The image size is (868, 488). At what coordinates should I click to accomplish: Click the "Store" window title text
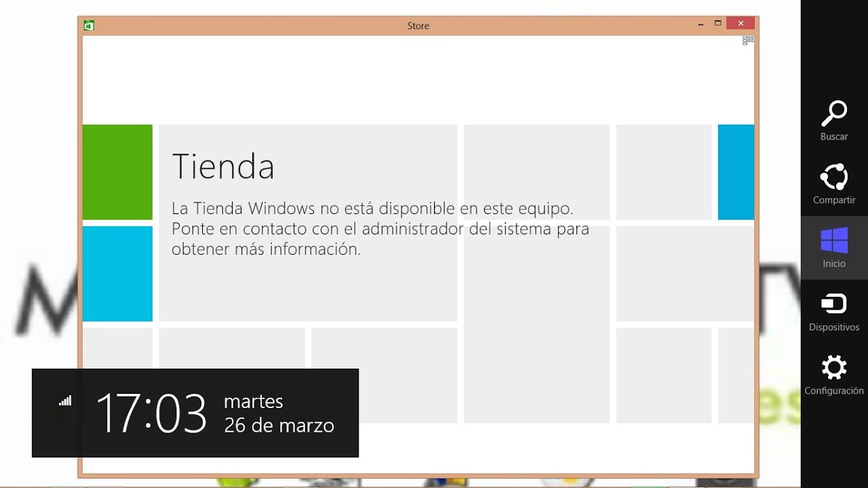point(418,26)
